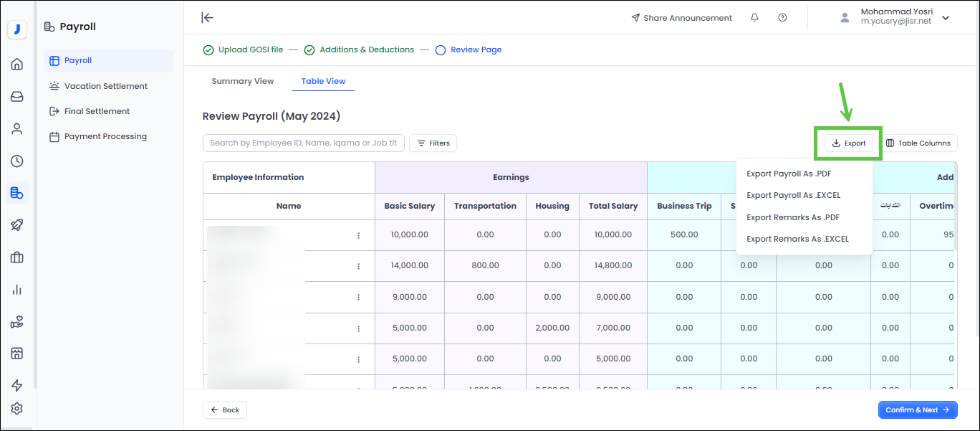Collapse sidebar using the arrow icon
Viewport: 980px width, 431px height.
tap(207, 18)
